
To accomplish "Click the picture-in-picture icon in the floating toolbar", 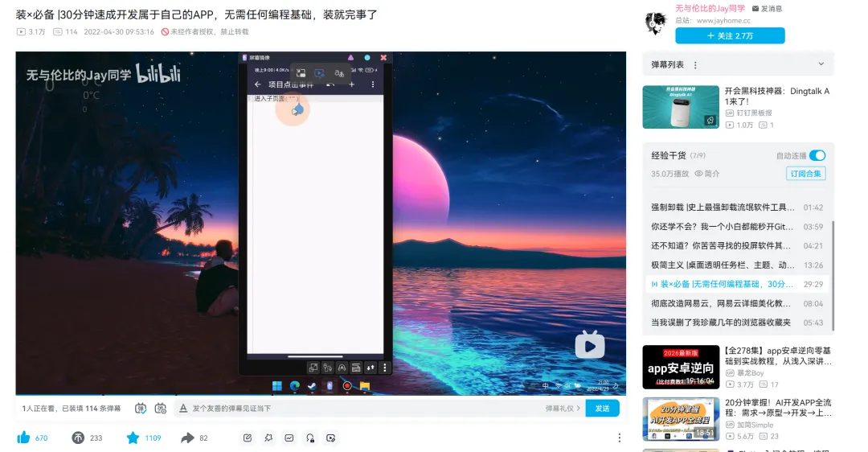I will point(301,73).
